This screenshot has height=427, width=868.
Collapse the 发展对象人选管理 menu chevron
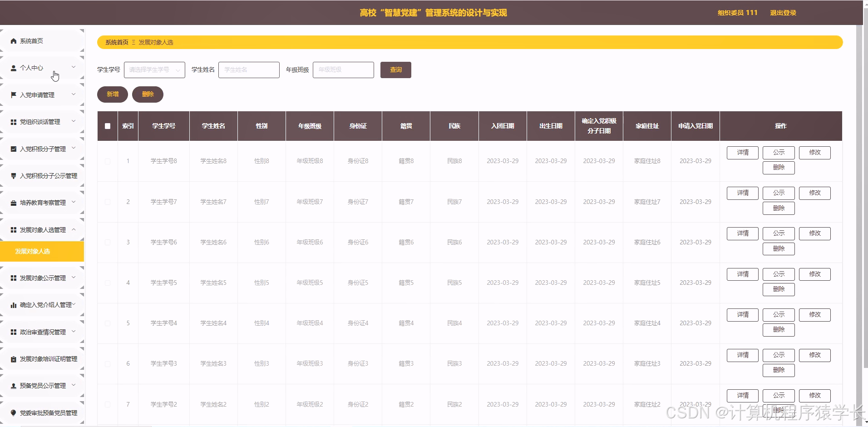click(x=74, y=229)
